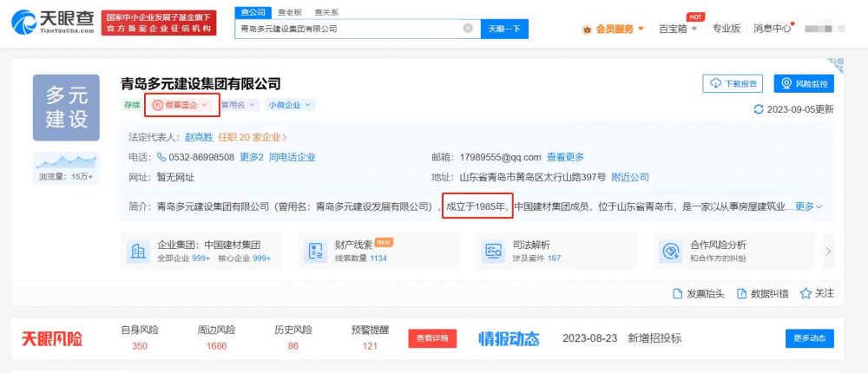Click the 下载报告 download button

(733, 83)
